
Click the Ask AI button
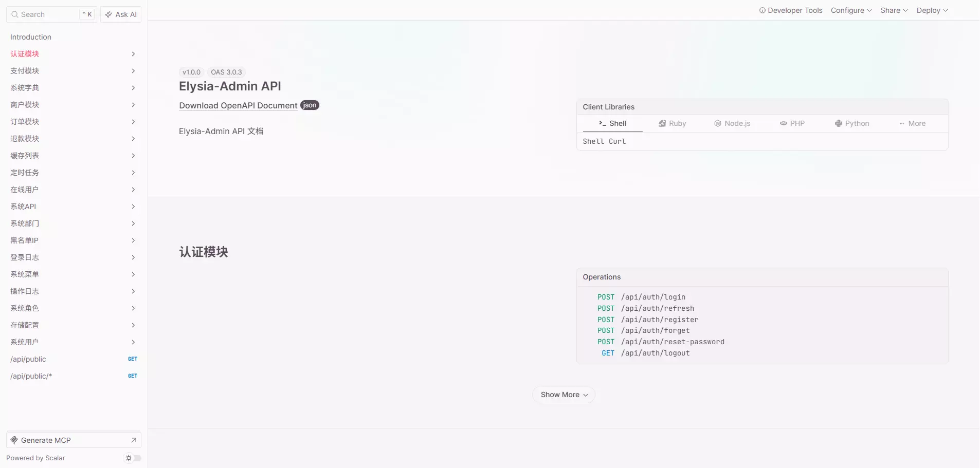(121, 14)
